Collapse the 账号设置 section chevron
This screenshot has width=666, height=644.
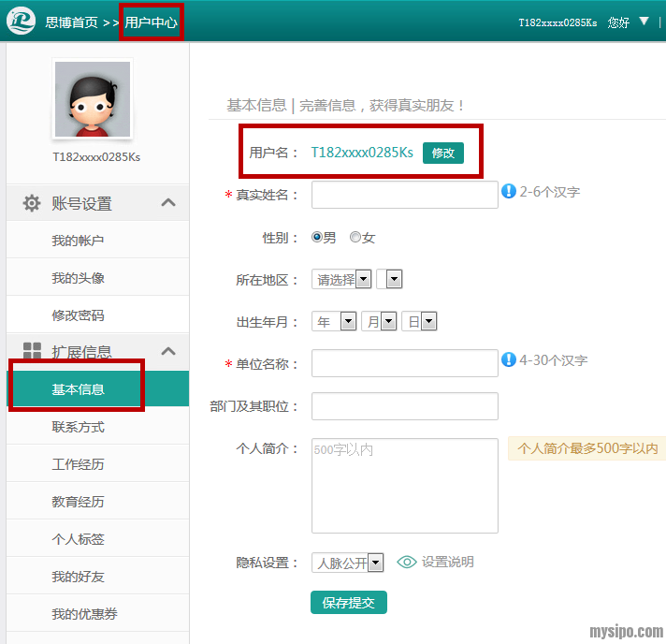168,202
